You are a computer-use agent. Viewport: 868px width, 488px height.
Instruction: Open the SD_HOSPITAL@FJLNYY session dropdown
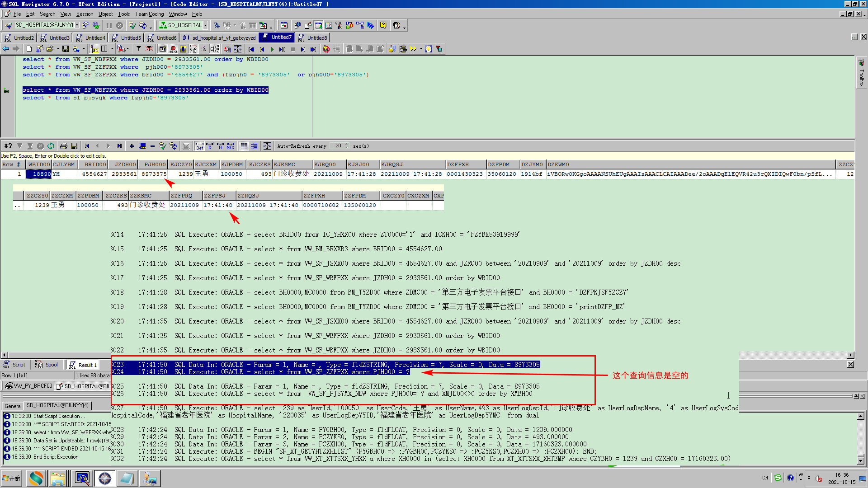click(x=77, y=25)
